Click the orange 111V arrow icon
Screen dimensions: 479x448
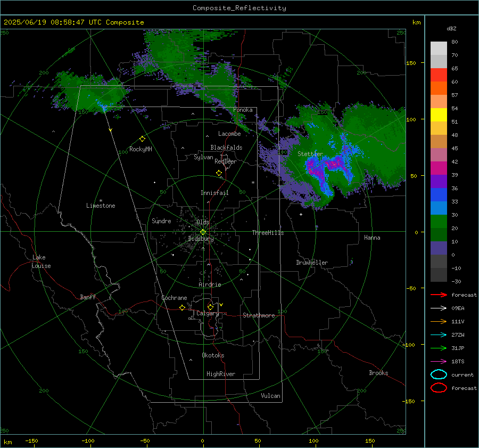439,321
